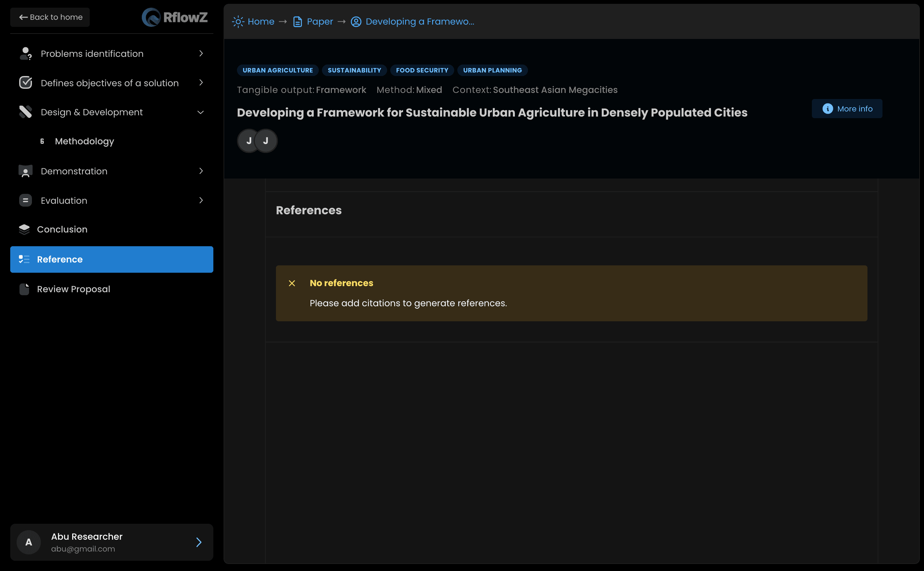Click the Conclusion layers icon
The image size is (924, 571).
[x=24, y=230]
